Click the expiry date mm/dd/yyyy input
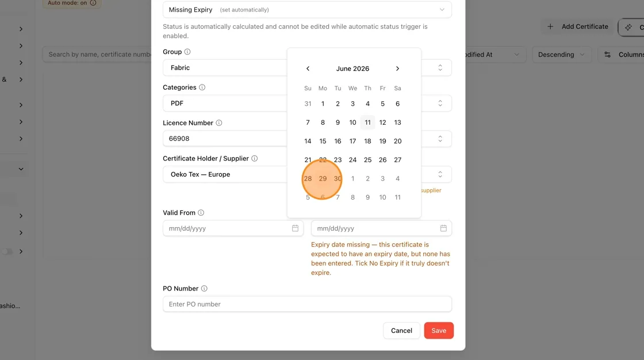This screenshot has width=644, height=360. (381, 228)
